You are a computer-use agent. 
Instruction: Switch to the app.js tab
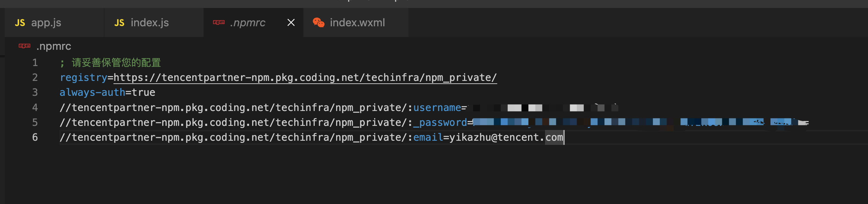[54, 23]
